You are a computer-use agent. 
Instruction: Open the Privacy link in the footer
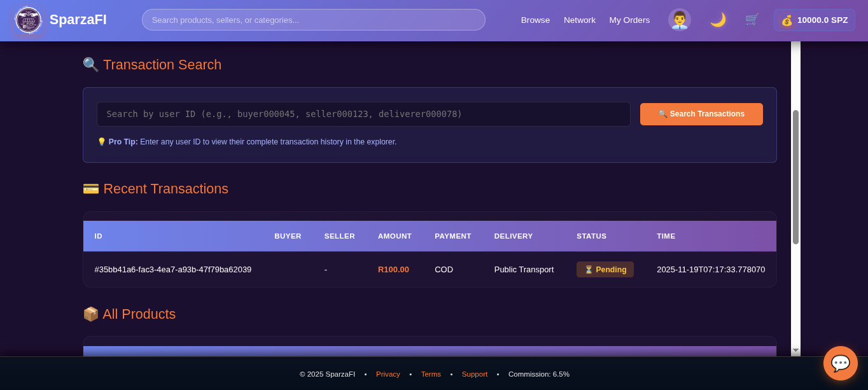pos(388,374)
